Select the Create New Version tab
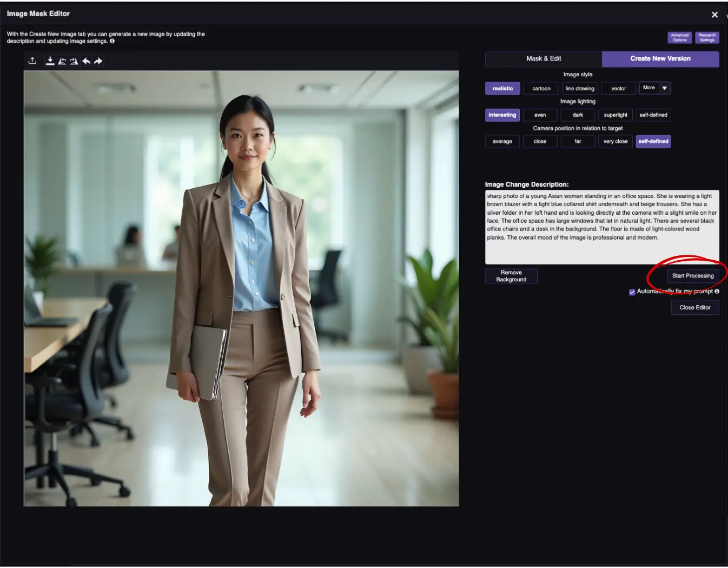Screen dimensions: 728x568 tap(660, 58)
